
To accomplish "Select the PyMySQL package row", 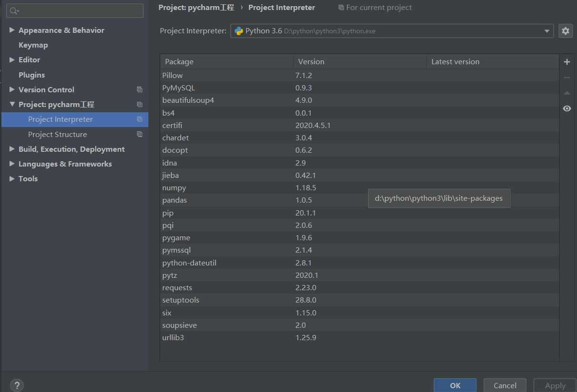I will coord(360,88).
